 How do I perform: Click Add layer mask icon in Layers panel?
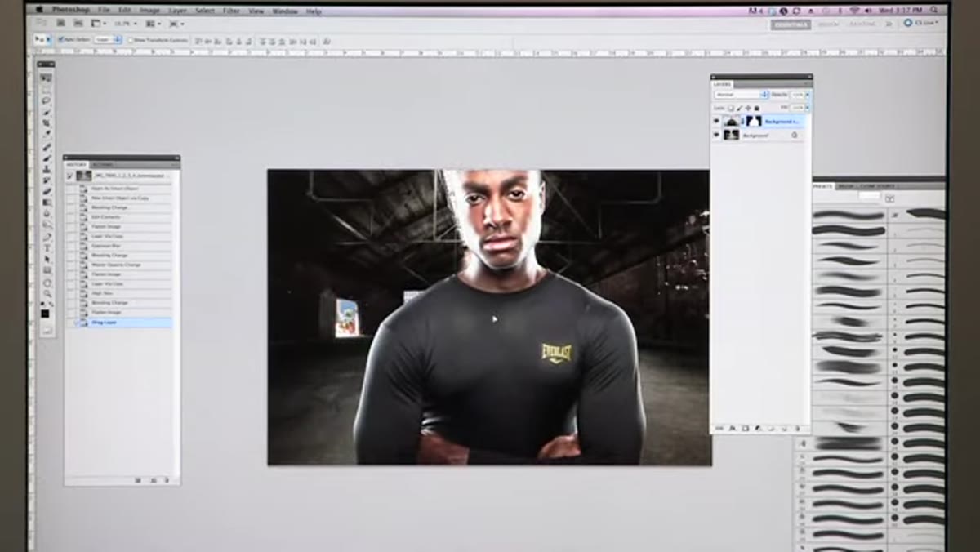[x=745, y=427]
